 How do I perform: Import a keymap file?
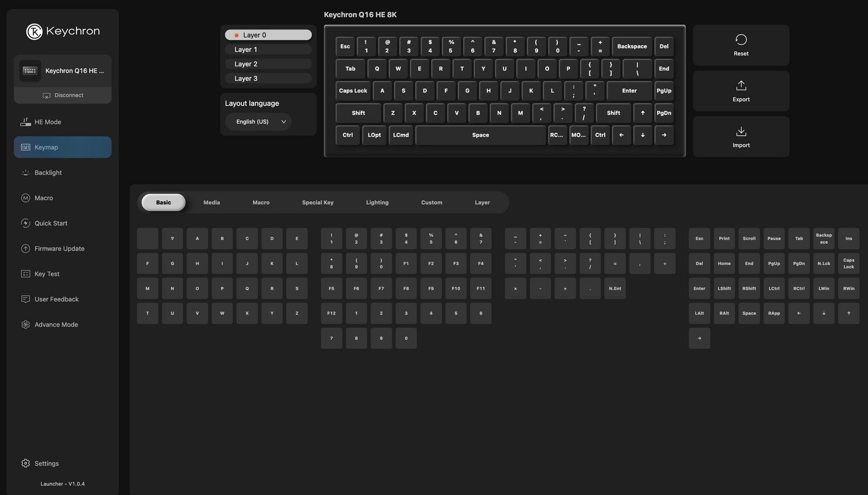click(x=741, y=136)
